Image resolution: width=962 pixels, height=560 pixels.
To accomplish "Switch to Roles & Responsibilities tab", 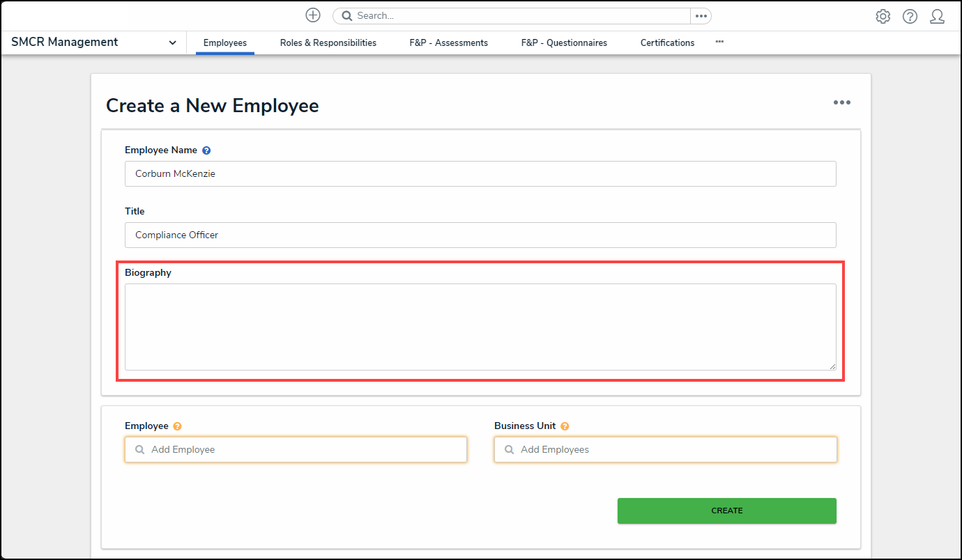I will click(328, 42).
